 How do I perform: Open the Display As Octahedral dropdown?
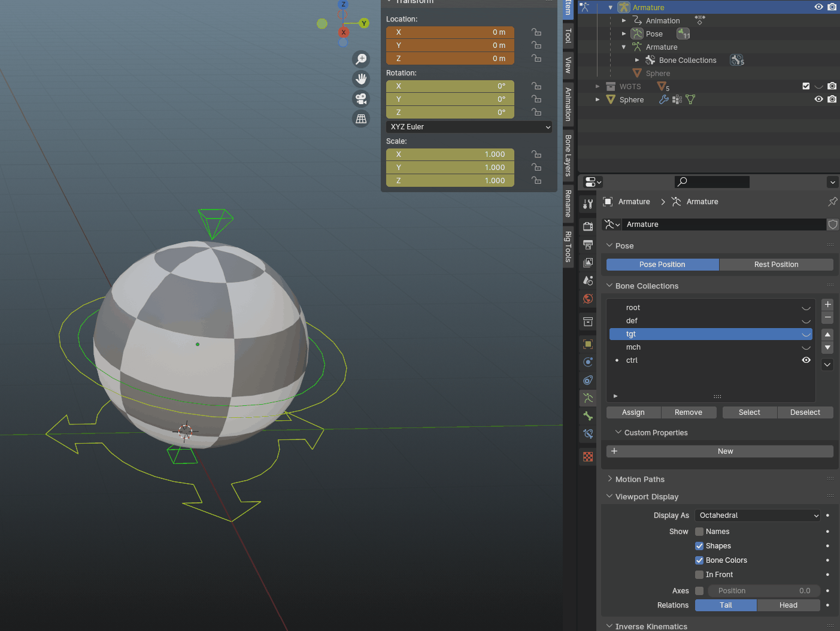pyautogui.click(x=757, y=515)
